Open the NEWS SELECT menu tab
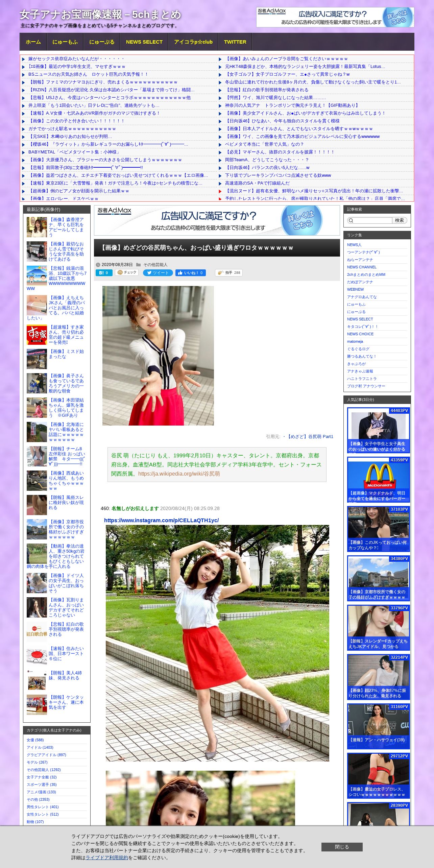 (144, 42)
